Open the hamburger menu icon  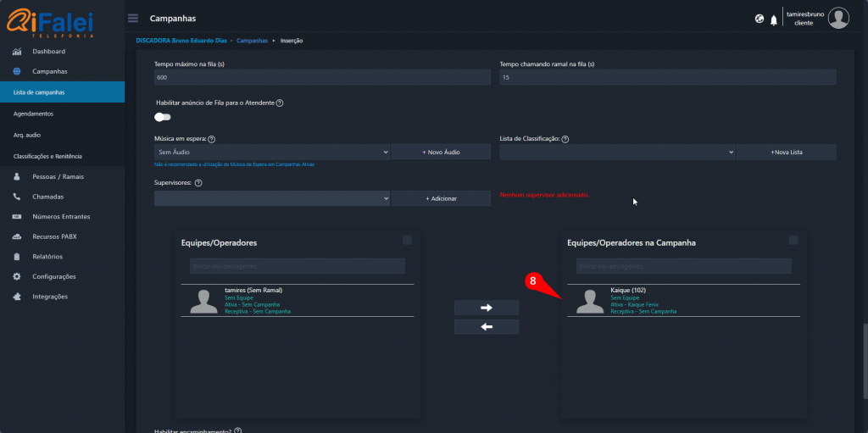133,19
